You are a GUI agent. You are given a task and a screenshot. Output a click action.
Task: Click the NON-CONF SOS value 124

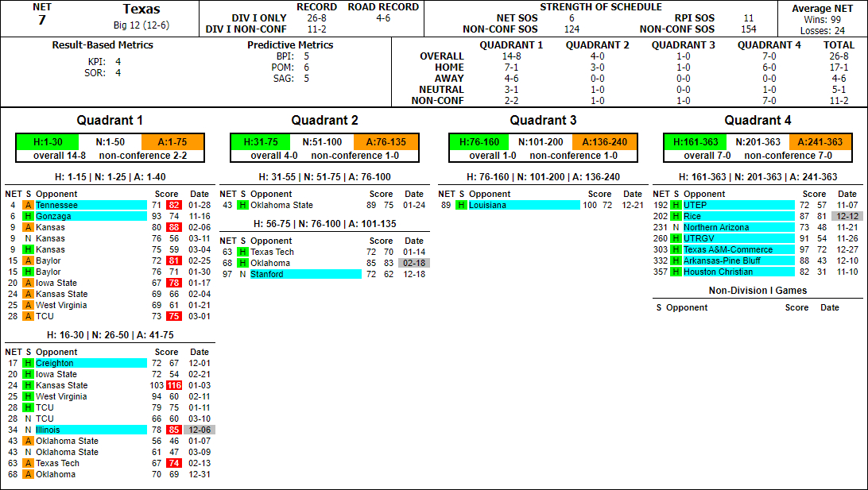tap(572, 29)
